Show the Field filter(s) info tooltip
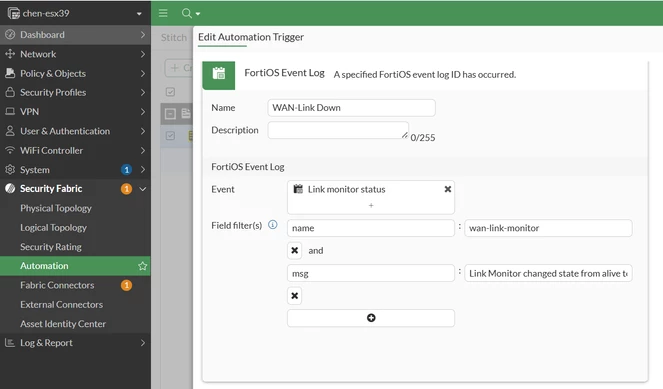The image size is (663, 389). pos(273,225)
